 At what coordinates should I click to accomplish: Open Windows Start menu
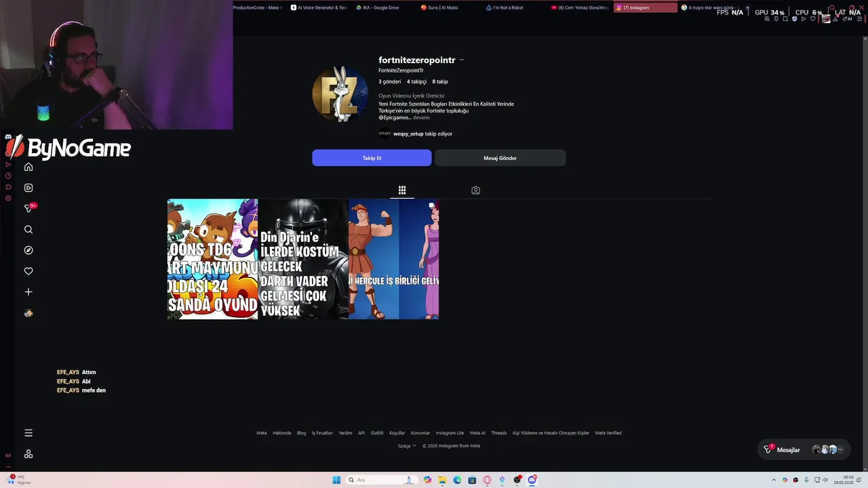[336, 480]
